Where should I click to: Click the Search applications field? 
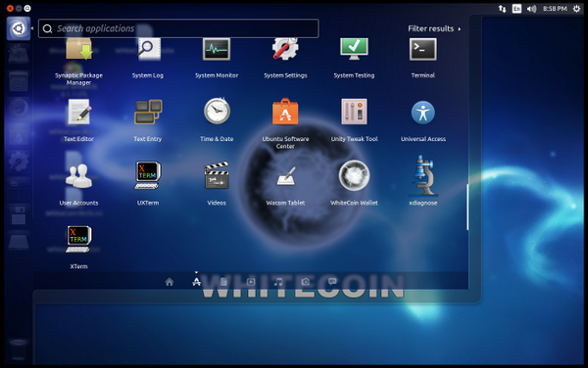pyautogui.click(x=178, y=28)
